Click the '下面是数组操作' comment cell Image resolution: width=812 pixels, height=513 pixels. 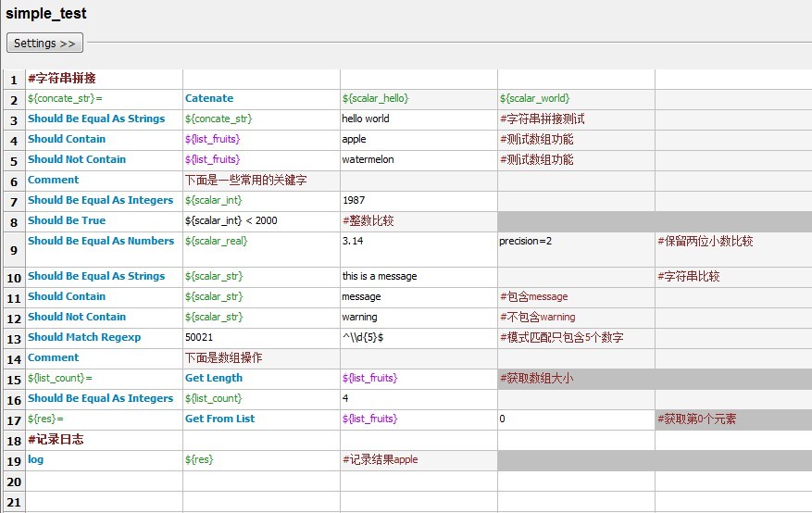pos(261,358)
